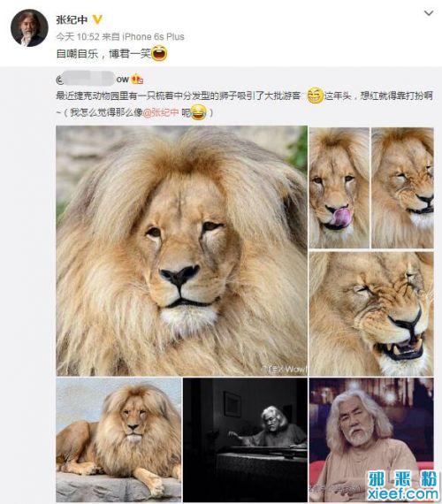442x504 pixels.
Task: Open the post options chevron menu
Action: click(429, 13)
